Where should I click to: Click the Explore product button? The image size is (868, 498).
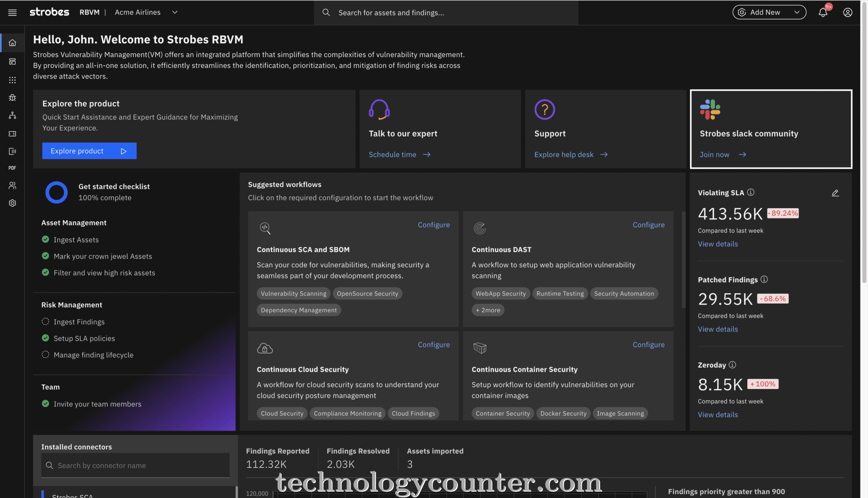click(x=89, y=151)
